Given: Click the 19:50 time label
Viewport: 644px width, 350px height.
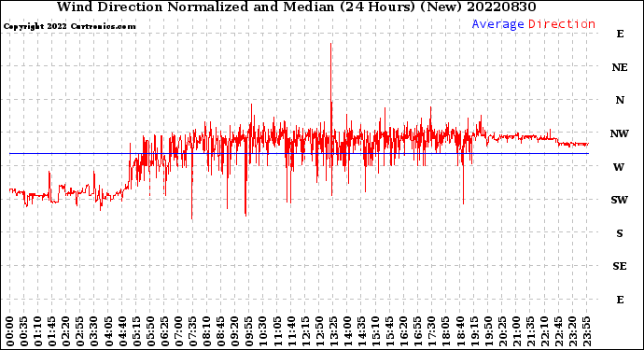Looking at the screenshot, I should (x=488, y=332).
